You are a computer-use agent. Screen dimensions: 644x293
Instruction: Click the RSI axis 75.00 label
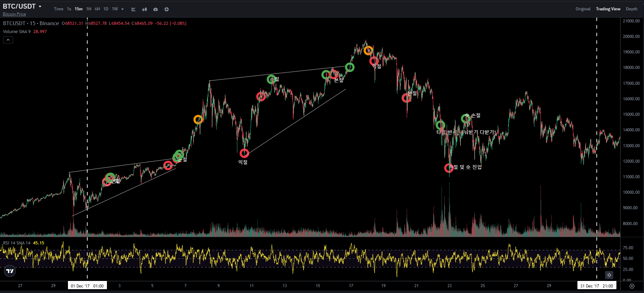628,248
